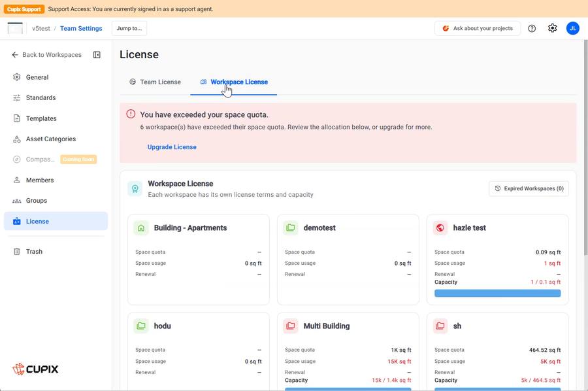Click the sh workspace folder icon
Screen dimensions: 588x391
pos(440,326)
